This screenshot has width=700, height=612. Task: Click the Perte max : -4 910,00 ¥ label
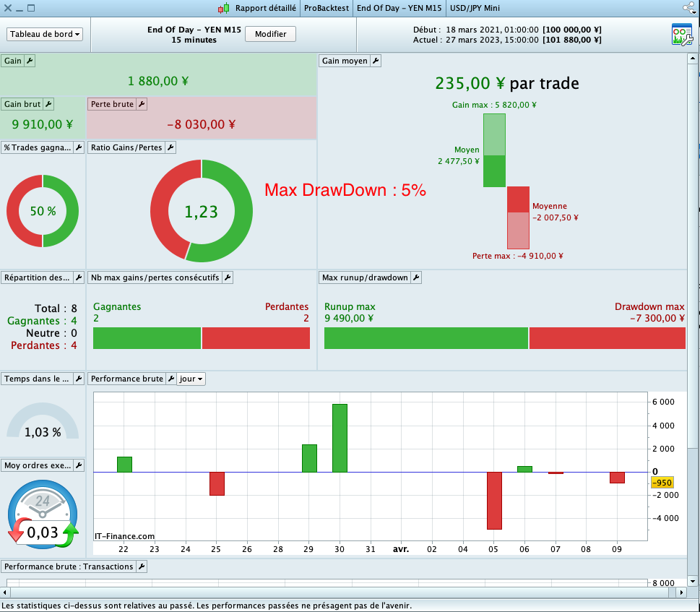[x=518, y=256]
